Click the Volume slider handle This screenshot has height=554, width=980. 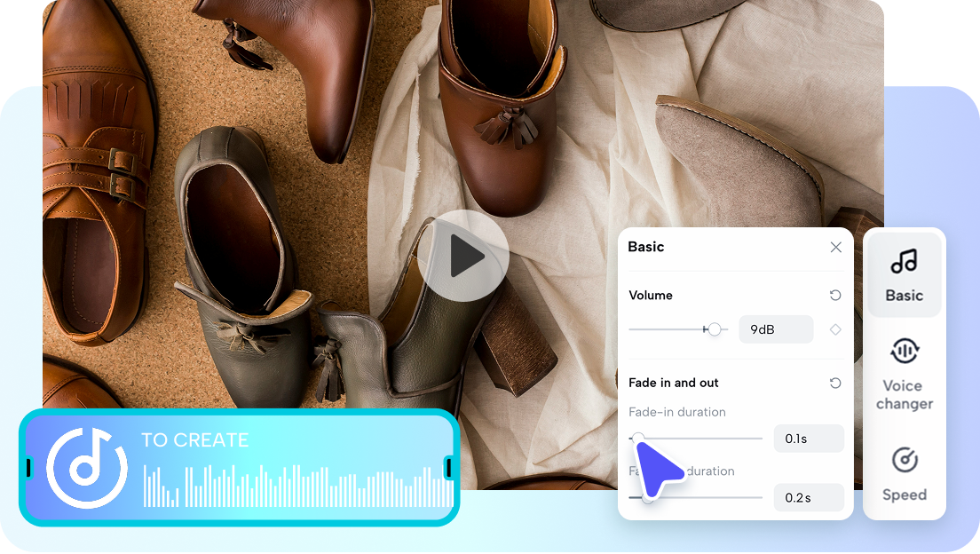(x=713, y=328)
